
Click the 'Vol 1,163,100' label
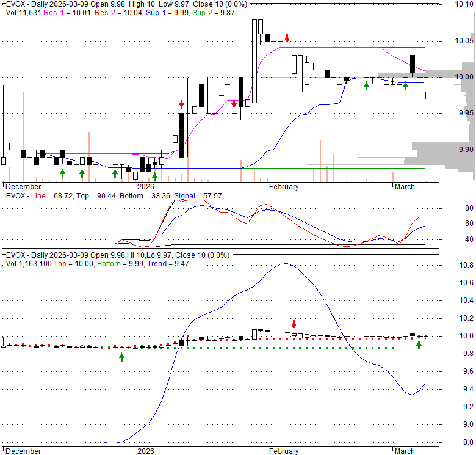pos(29,264)
